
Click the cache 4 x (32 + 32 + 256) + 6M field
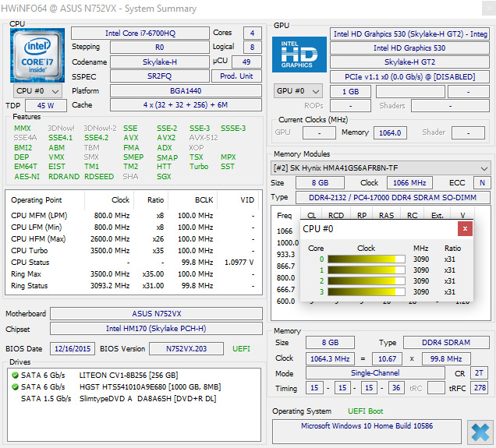(x=186, y=105)
